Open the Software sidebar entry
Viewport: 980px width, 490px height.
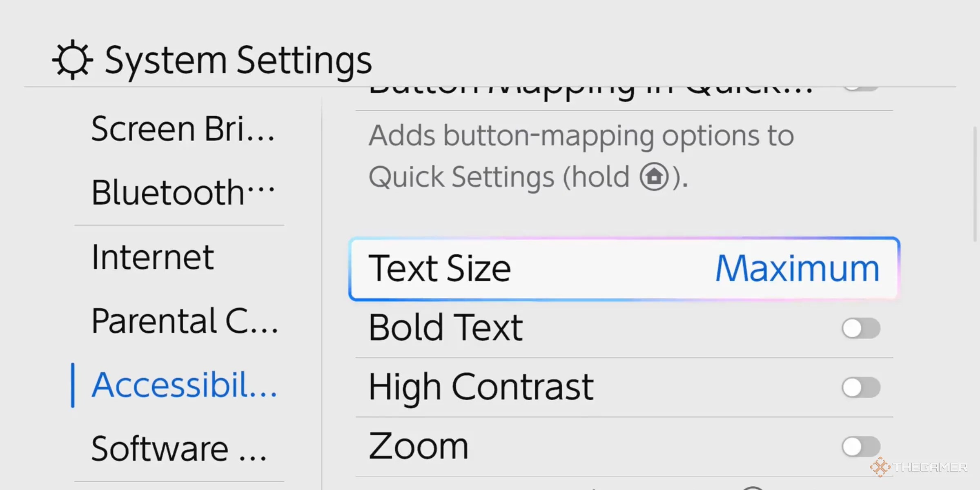pos(179,449)
